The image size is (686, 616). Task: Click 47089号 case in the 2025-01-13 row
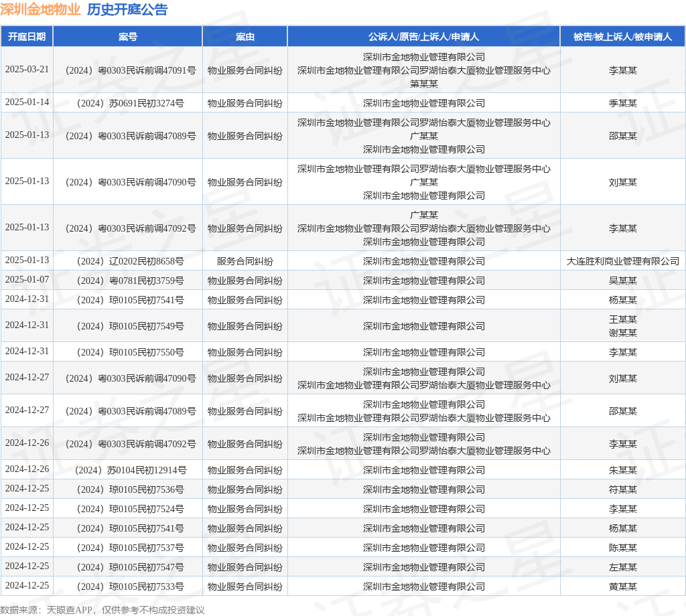131,136
